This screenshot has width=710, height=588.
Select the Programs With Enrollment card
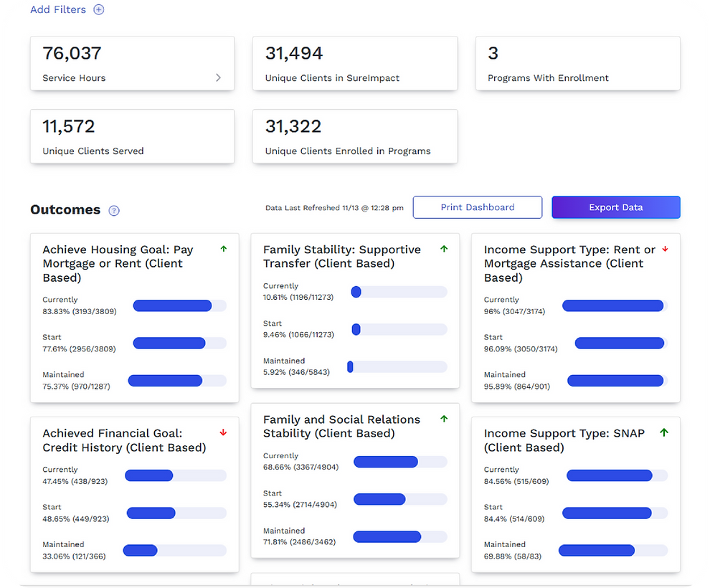577,63
